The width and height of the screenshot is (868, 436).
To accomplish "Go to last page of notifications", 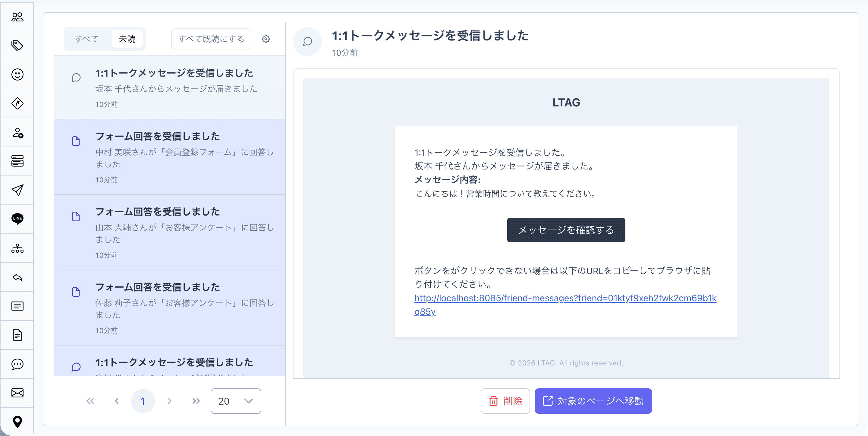I will [x=196, y=401].
